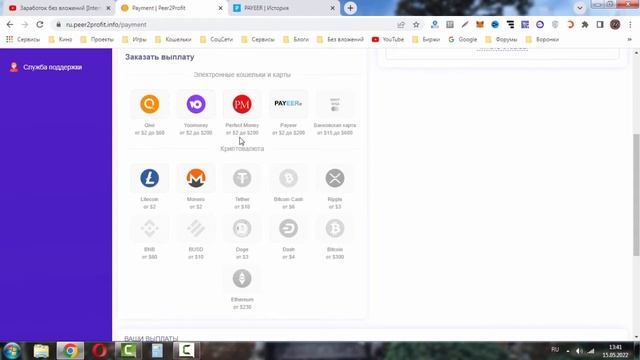Open the Без вложений bookmarks folder

tap(340, 40)
